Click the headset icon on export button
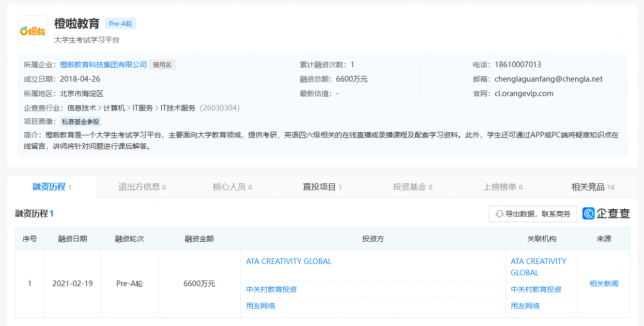The height and width of the screenshot is (326, 644). 499,214
